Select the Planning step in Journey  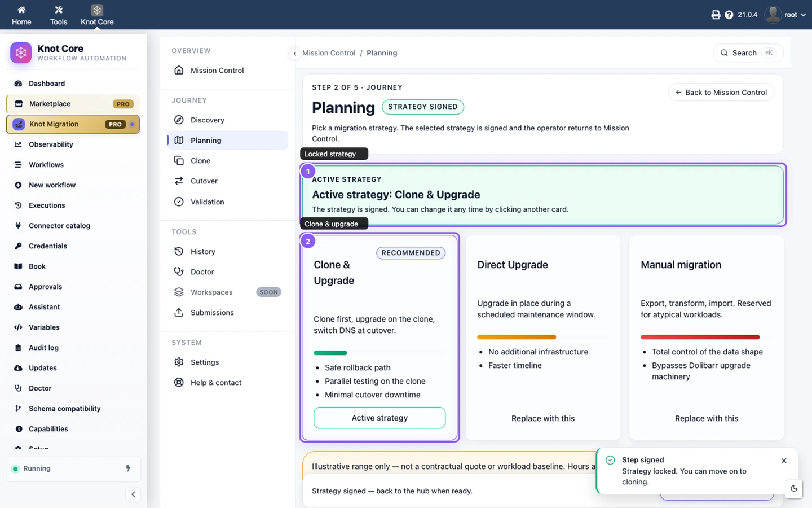pyautogui.click(x=228, y=141)
